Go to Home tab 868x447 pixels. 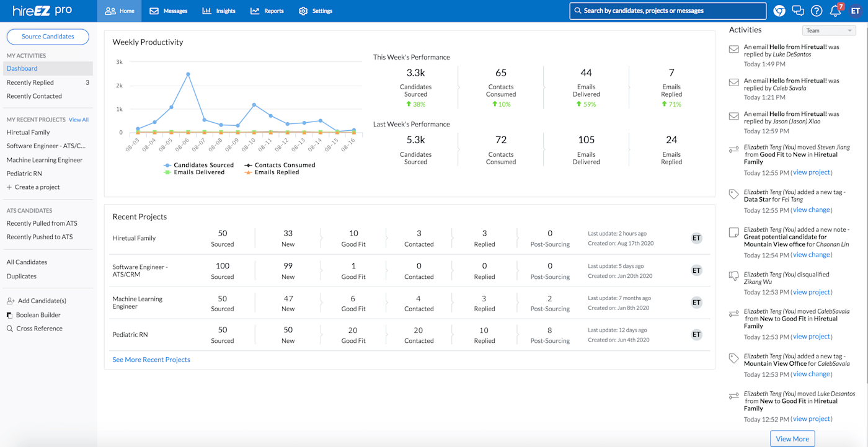(120, 11)
